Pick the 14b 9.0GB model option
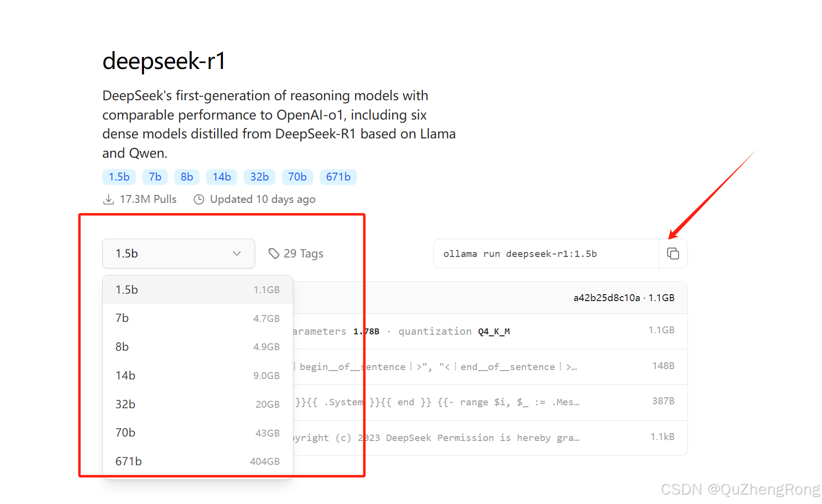The width and height of the screenshot is (822, 504). 198,376
